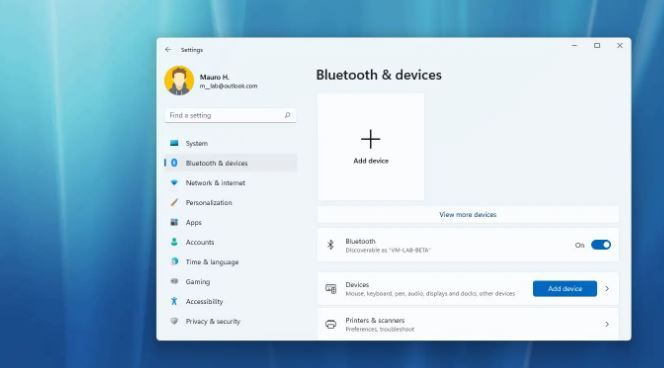Click the plus icon to add device
Screen dimensions: 664x368
tap(371, 139)
